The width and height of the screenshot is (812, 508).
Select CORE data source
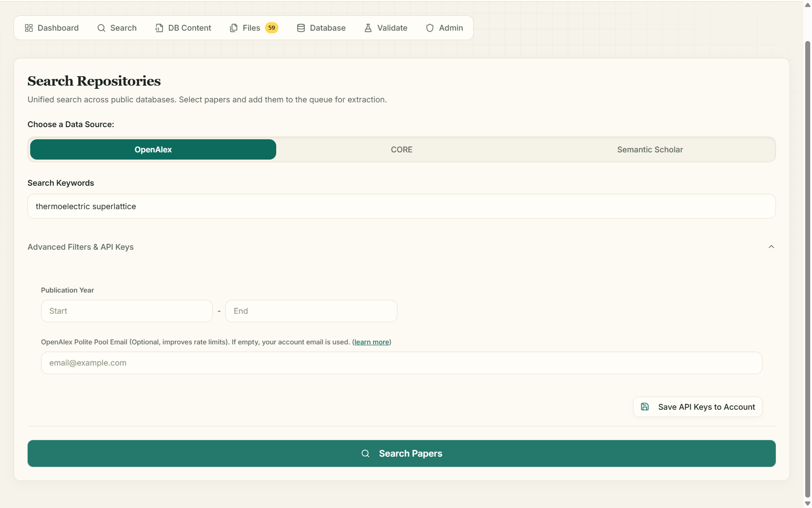tap(401, 150)
